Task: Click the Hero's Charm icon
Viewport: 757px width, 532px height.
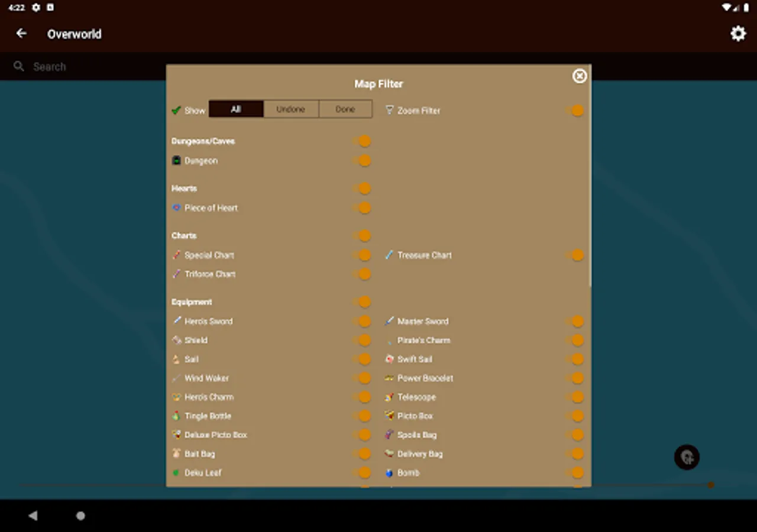Action: click(x=176, y=397)
